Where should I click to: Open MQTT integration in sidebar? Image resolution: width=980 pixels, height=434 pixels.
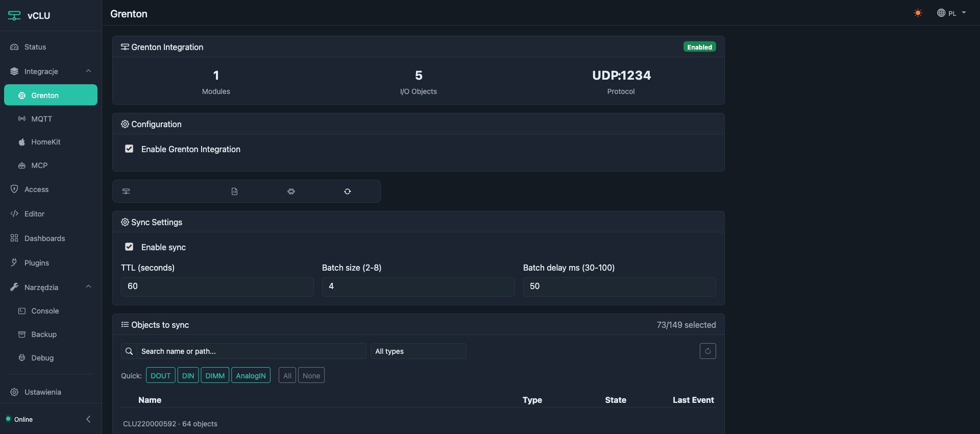pos(42,119)
